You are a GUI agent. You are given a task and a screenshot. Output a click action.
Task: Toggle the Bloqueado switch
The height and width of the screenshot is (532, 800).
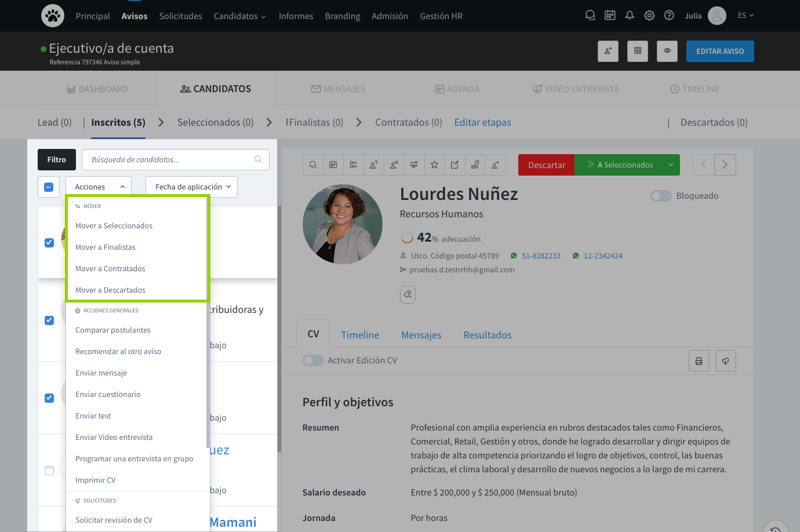(x=661, y=196)
